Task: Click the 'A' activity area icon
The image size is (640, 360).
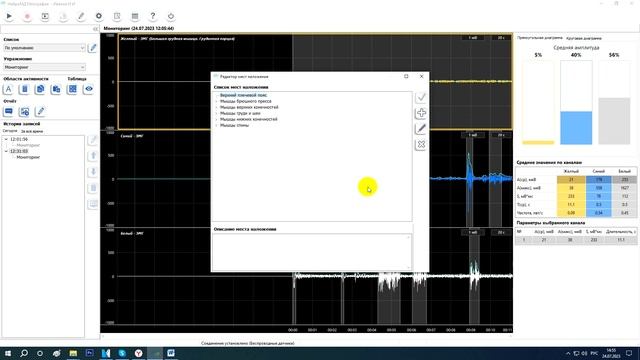Action: (9, 89)
